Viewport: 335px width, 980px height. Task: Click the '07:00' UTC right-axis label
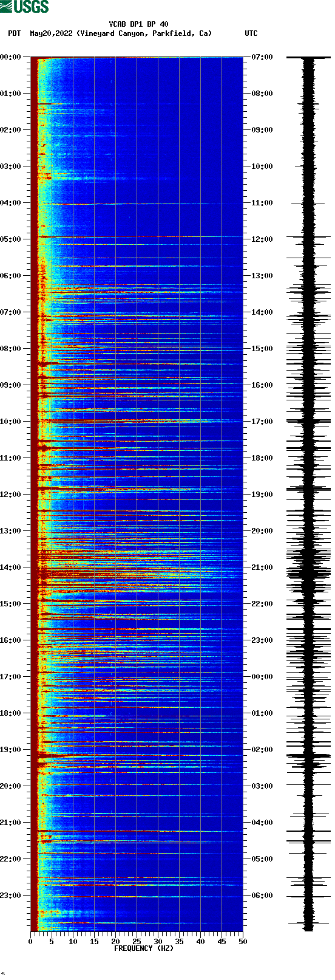[x=262, y=57]
